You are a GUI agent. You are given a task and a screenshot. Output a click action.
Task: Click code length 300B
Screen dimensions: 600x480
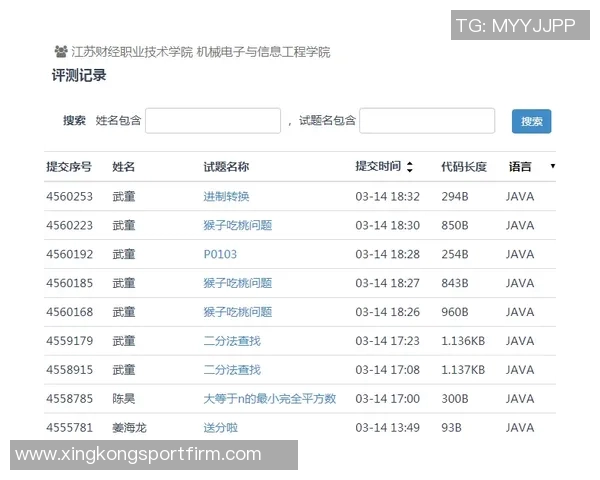[x=455, y=398]
